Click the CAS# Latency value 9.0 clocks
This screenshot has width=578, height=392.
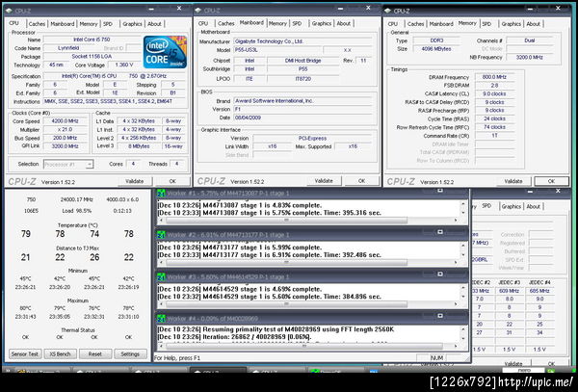pyautogui.click(x=494, y=93)
